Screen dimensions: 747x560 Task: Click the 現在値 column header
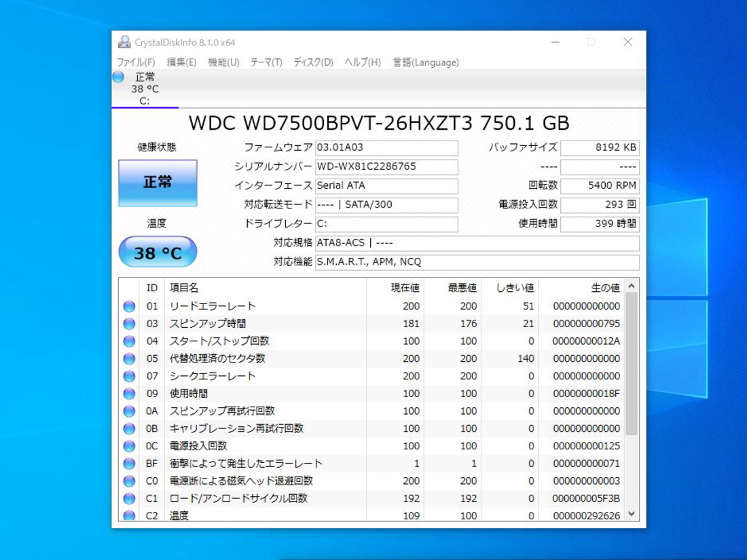[395, 288]
